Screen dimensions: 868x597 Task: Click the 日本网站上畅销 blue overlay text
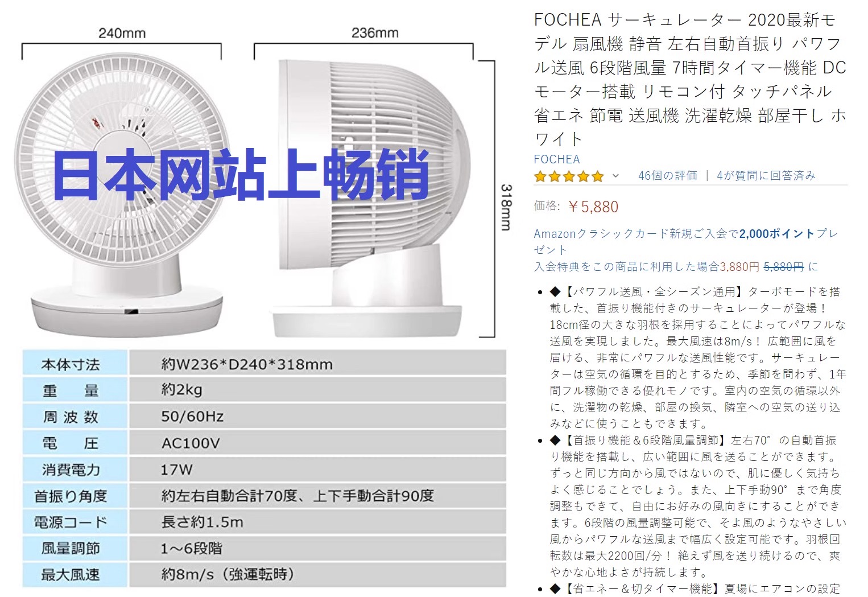click(x=241, y=174)
